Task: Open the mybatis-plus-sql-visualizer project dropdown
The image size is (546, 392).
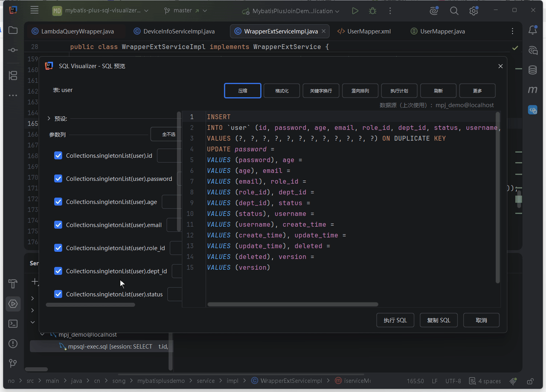Action: point(100,11)
